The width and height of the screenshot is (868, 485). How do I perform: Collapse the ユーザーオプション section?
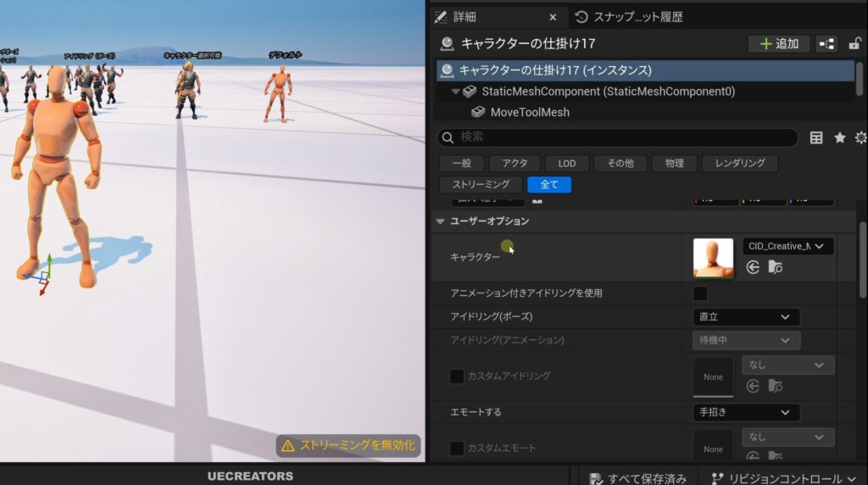440,221
